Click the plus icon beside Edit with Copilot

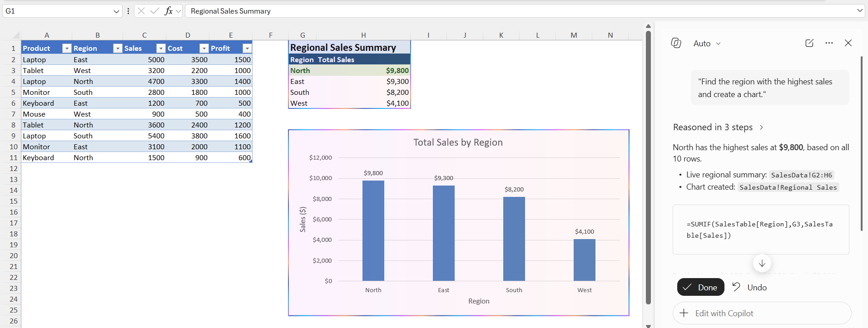pyautogui.click(x=684, y=313)
